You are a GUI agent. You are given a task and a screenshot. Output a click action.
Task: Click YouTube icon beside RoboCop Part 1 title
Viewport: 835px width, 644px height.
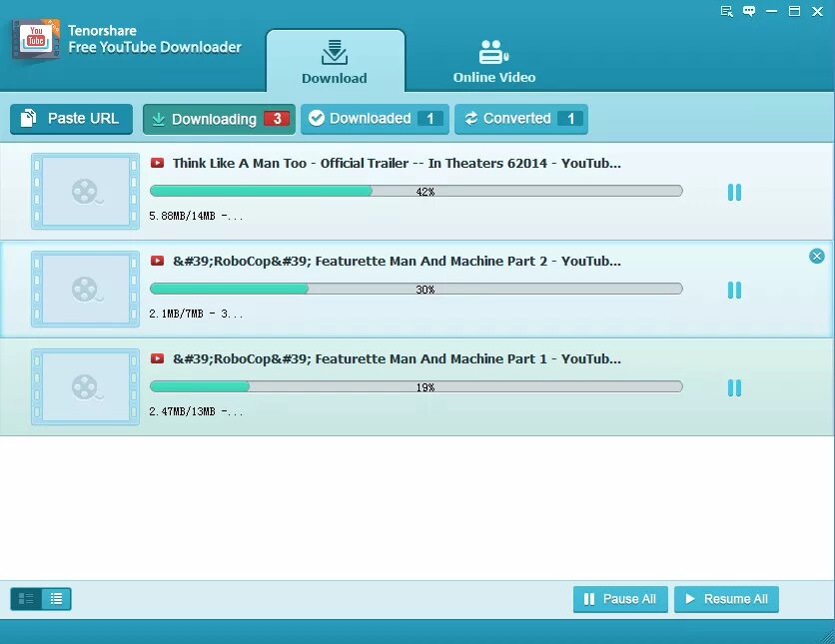[x=158, y=358]
